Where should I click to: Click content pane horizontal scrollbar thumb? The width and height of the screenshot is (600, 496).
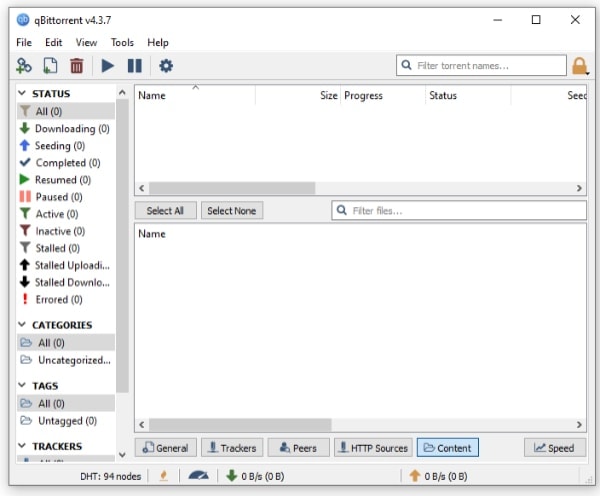click(x=240, y=424)
